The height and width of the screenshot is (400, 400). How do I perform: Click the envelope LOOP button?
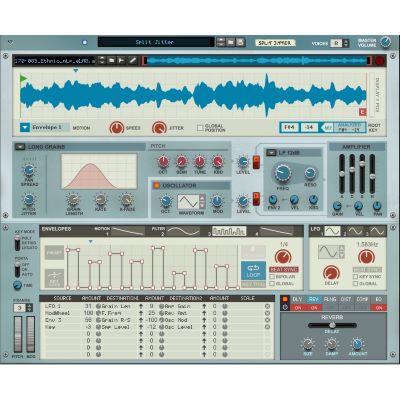coord(253,271)
